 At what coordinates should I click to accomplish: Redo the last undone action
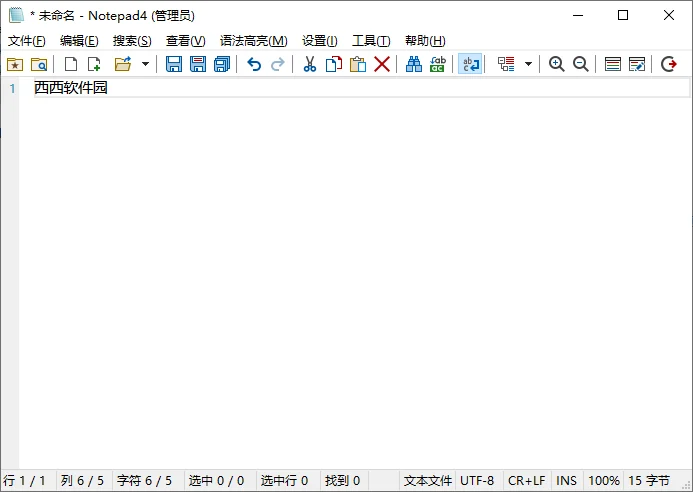click(278, 65)
